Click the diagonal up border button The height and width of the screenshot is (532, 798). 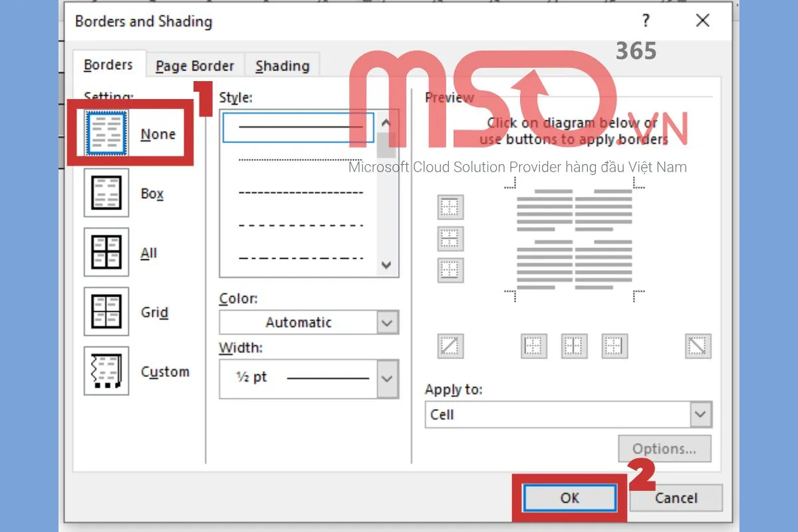(451, 346)
